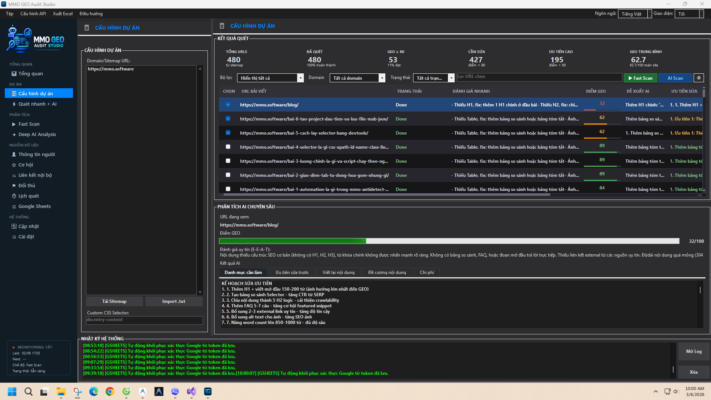Screen dimensions: 711x400
Task: Click Custom CSS Selector input field
Action: point(144,320)
